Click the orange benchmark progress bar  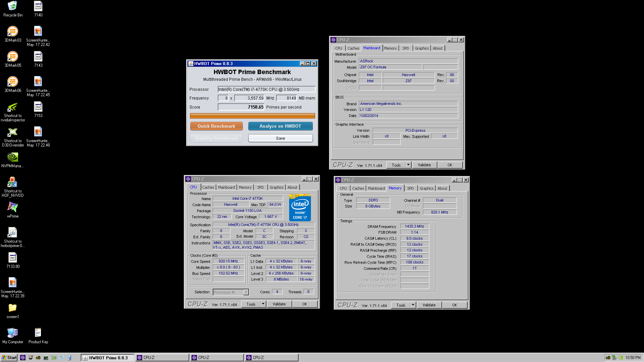(x=253, y=116)
